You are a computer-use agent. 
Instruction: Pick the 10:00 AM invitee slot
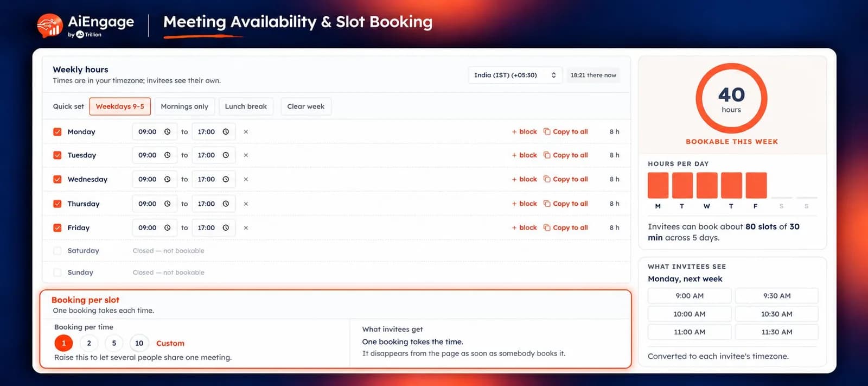690,314
